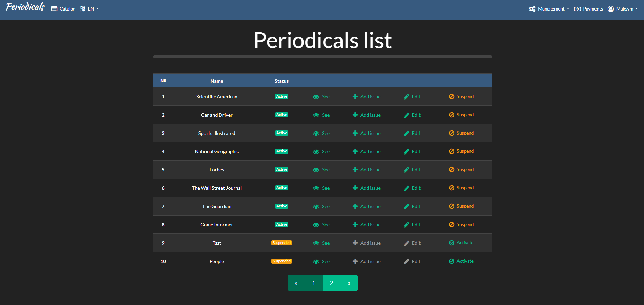This screenshot has width=644, height=305.
Task: Click Add issue for People
Action: (367, 261)
